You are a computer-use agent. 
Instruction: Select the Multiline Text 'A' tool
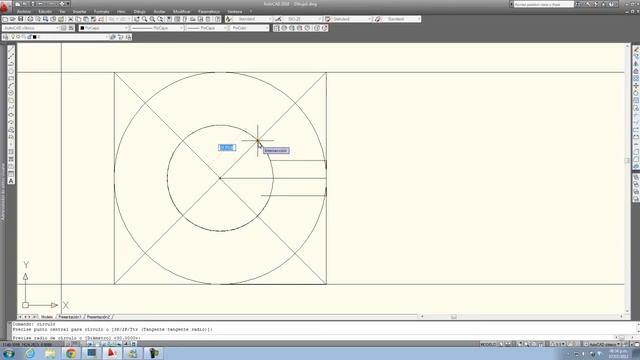tap(11, 181)
